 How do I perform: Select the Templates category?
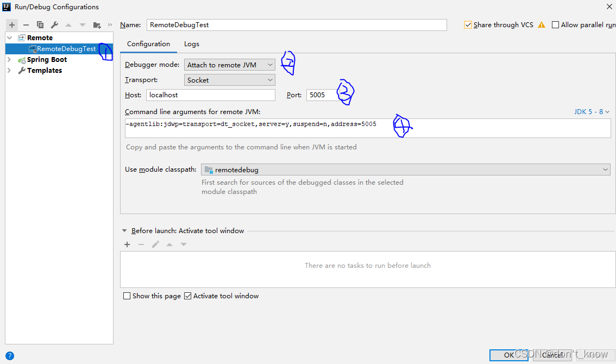(x=45, y=71)
